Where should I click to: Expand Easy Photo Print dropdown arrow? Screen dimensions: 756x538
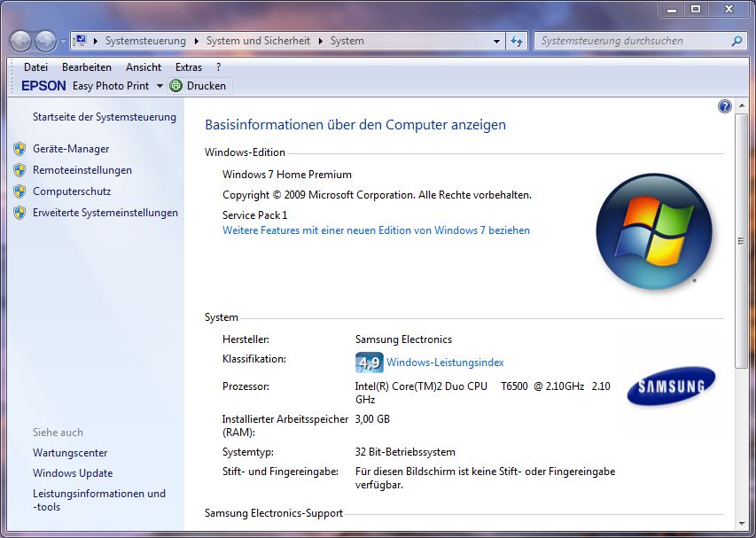point(160,86)
